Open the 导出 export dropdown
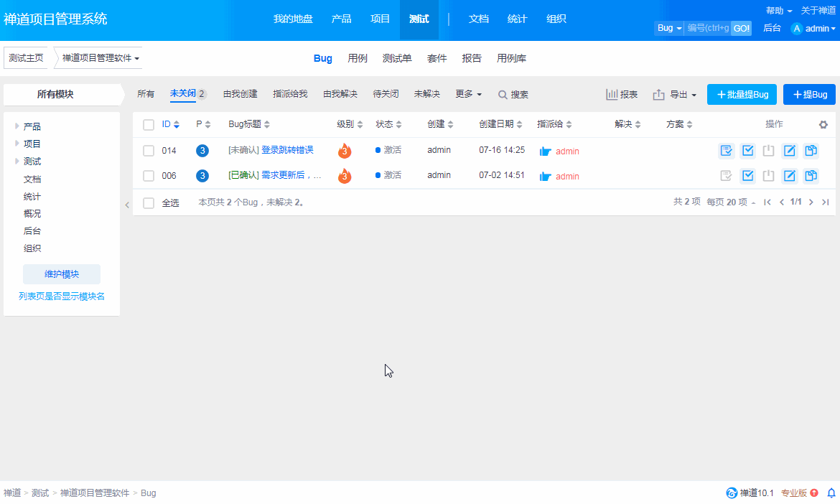Image resolution: width=840 pixels, height=504 pixels. (675, 95)
